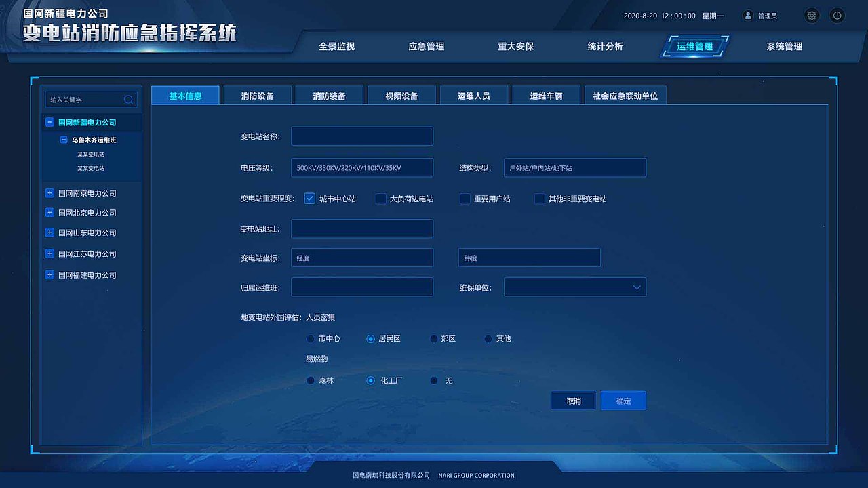
Task: Click the power/logout icon
Action: 837,15
